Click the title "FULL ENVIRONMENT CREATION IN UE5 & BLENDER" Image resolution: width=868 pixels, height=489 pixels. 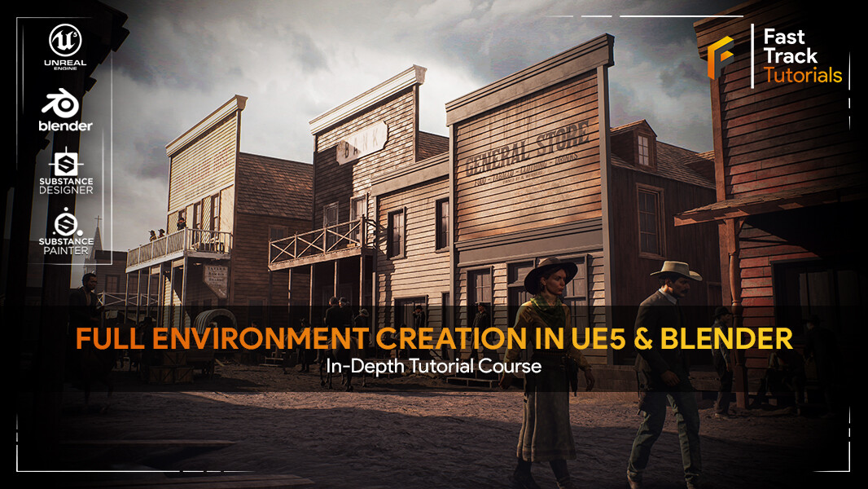click(x=434, y=334)
